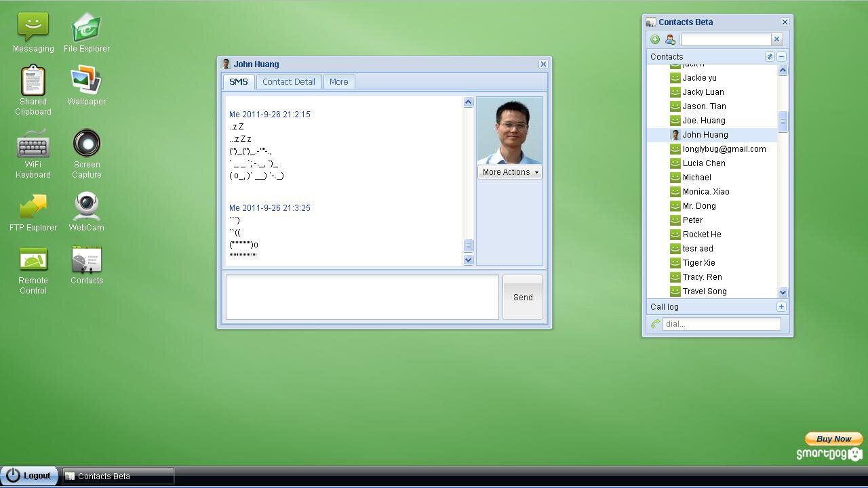Expand the Call log section
Viewport: 868px width, 488px height.
click(781, 307)
